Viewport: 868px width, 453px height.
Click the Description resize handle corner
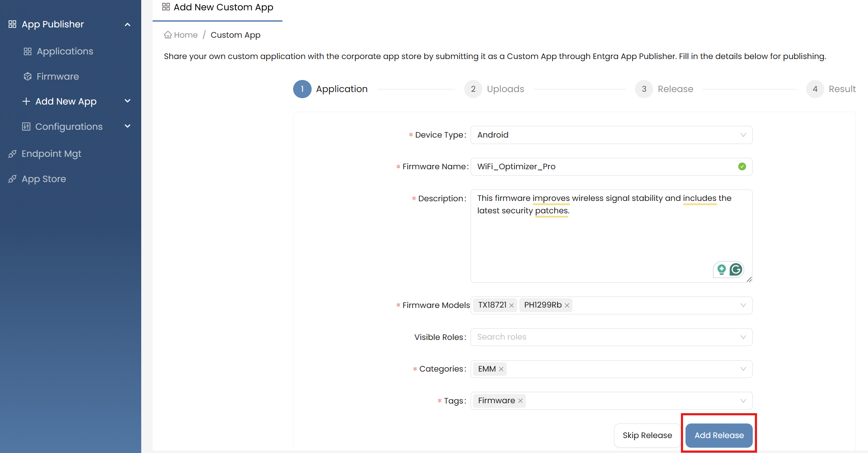point(749,279)
